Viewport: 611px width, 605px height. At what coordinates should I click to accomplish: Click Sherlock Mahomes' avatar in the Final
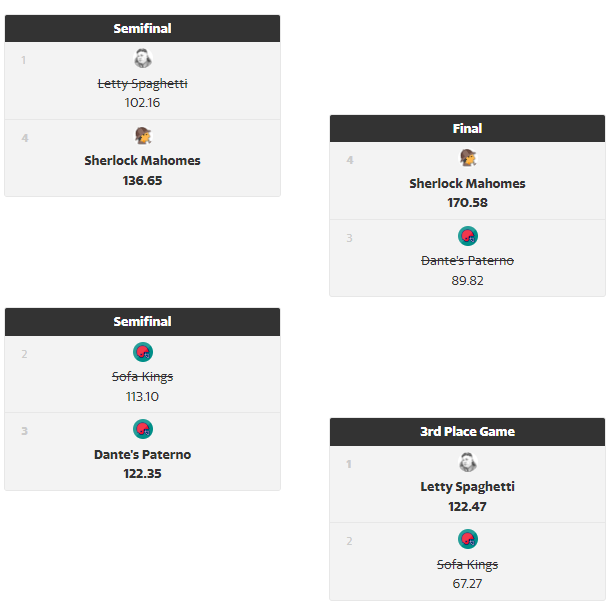[468, 158]
